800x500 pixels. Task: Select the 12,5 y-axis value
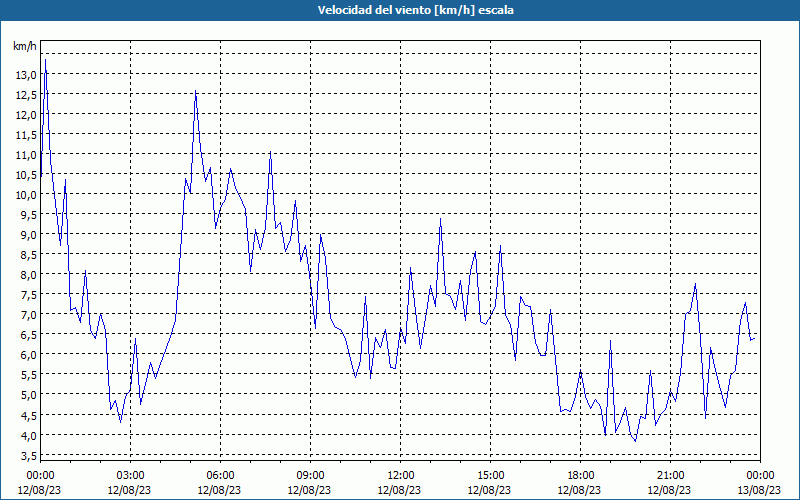click(26, 95)
